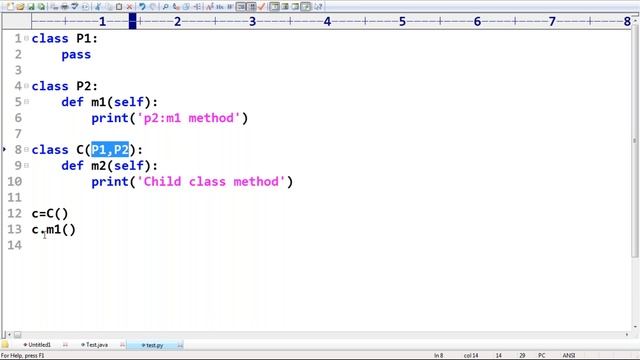640x360 pixels.
Task: Click the highlighted P1,P2 selection
Action: 110,150
